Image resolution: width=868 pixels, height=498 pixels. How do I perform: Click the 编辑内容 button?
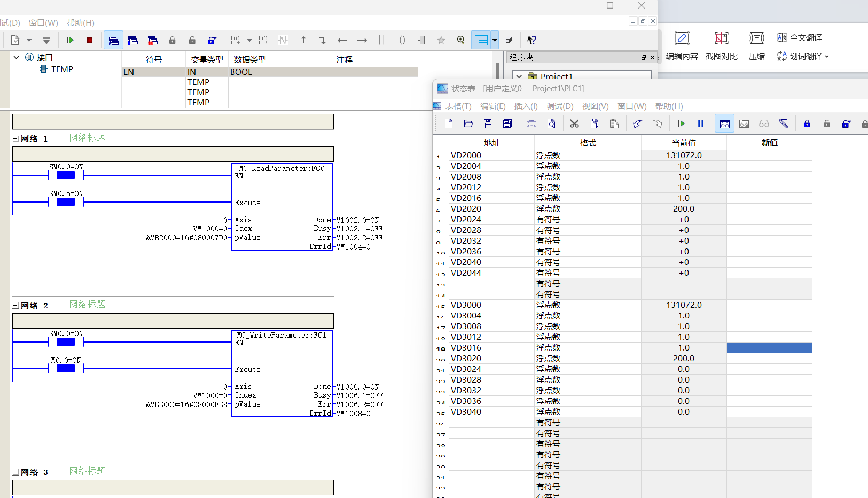pos(682,45)
